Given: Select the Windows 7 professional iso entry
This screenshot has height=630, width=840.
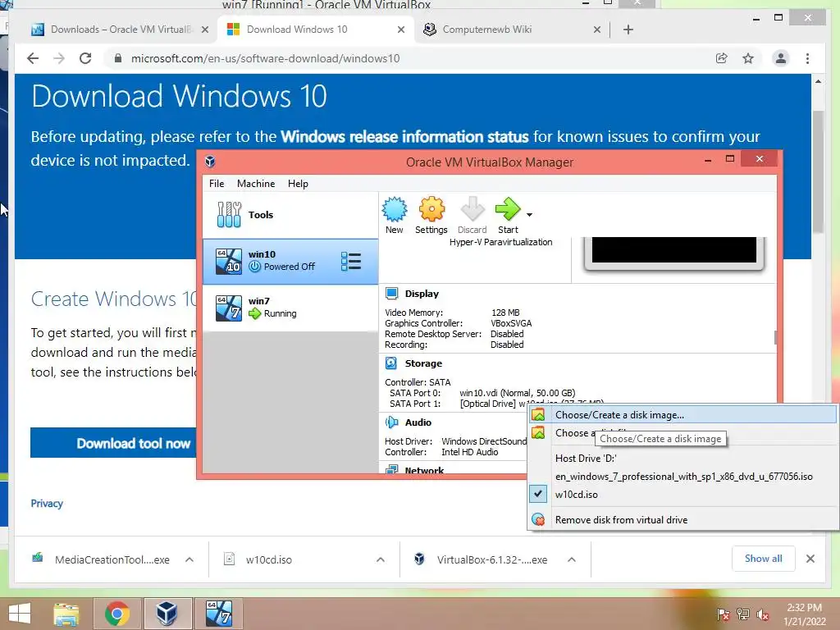Looking at the screenshot, I should 682,477.
